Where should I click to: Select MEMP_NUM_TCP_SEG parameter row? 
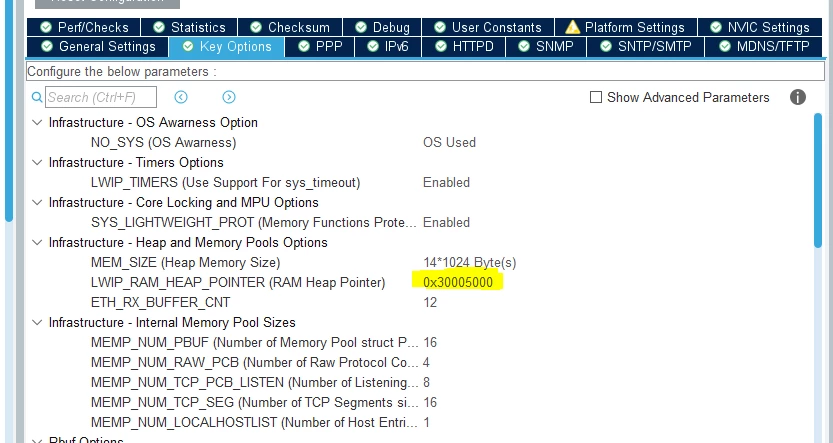254,402
